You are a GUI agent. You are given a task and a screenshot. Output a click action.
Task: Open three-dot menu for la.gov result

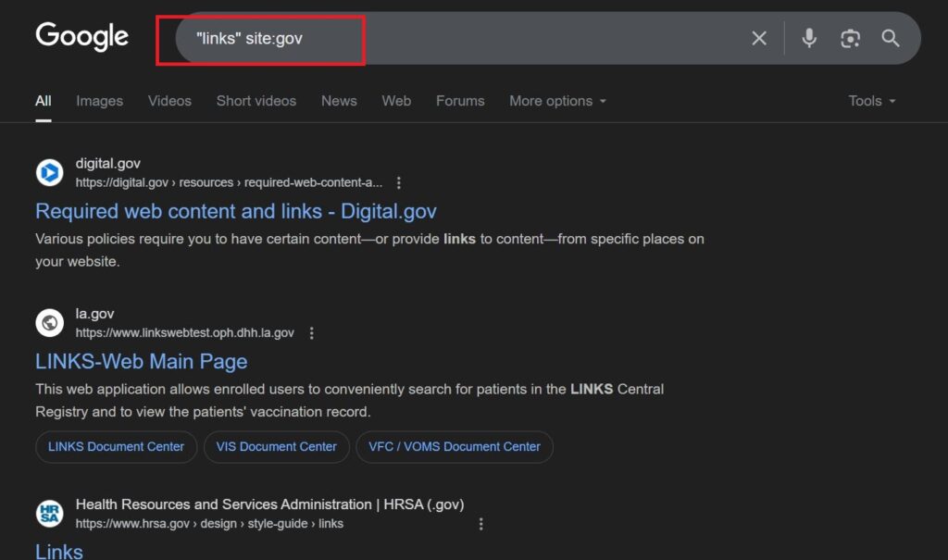click(311, 333)
